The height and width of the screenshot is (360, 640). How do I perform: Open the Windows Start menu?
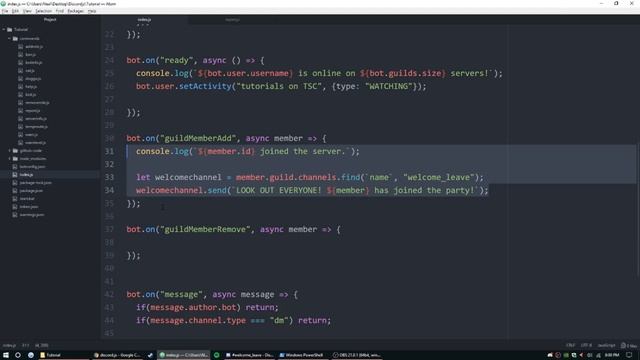[6, 355]
